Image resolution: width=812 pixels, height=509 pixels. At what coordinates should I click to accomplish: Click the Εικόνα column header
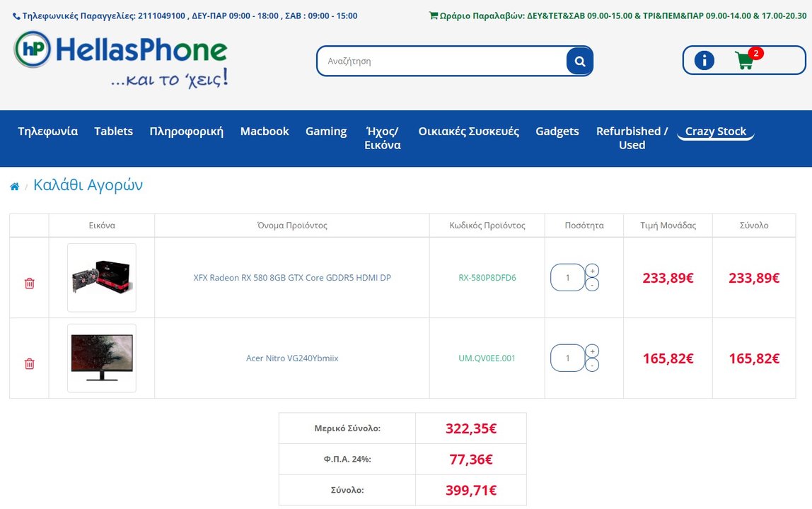tap(102, 226)
